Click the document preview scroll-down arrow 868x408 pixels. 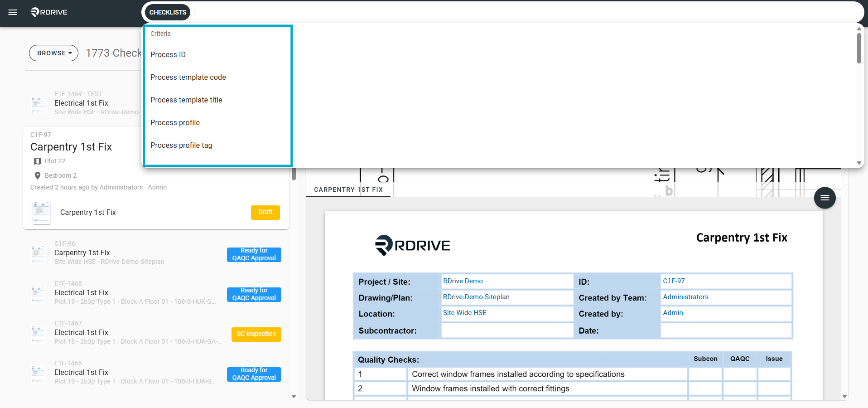[844, 396]
